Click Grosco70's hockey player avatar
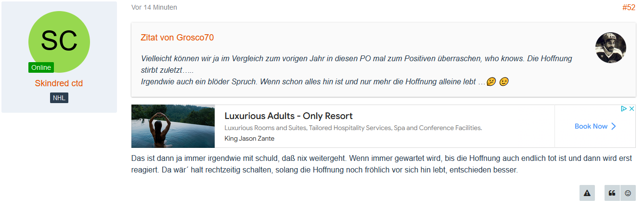 (611, 48)
